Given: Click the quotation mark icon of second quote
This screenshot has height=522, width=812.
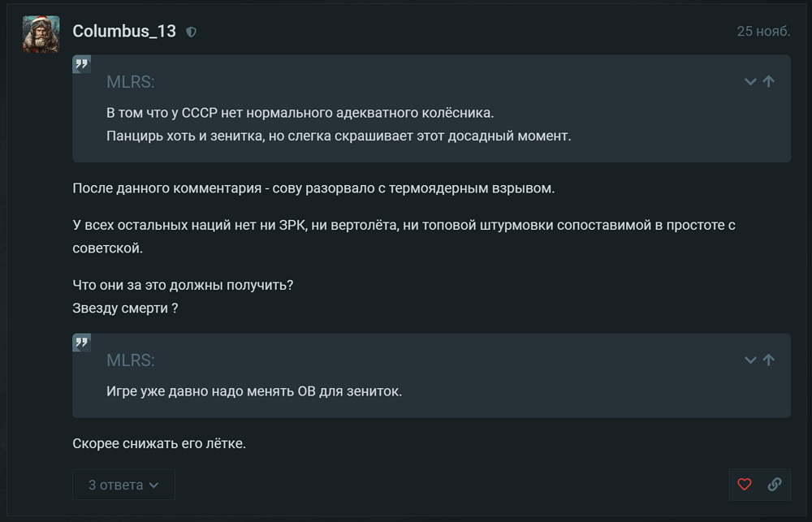Looking at the screenshot, I should pyautogui.click(x=81, y=343).
